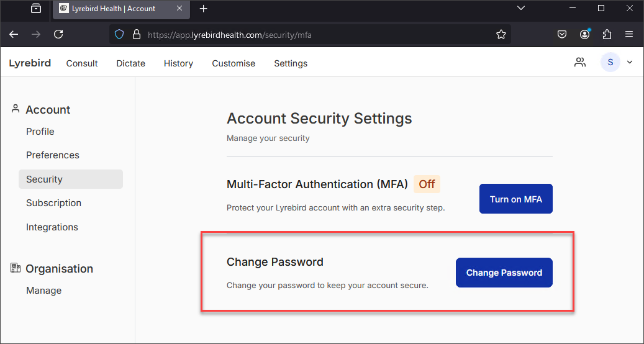Screen dimensions: 644x344
Task: Open Manage under Organisation
Action: 44,290
